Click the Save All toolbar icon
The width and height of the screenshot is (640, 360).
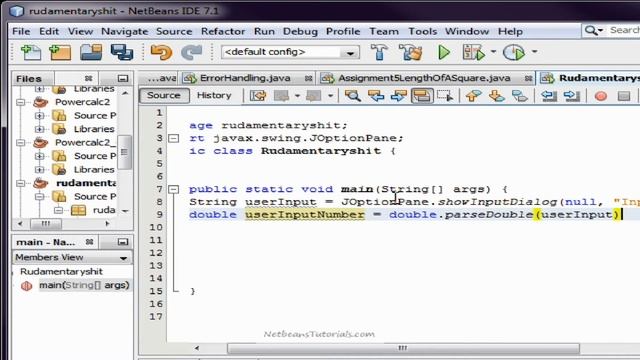[x=122, y=52]
